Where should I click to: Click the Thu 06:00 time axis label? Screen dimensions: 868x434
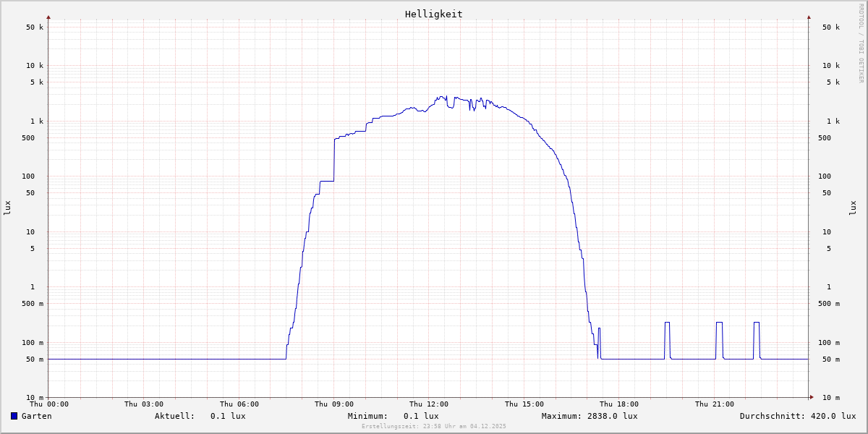(x=239, y=404)
